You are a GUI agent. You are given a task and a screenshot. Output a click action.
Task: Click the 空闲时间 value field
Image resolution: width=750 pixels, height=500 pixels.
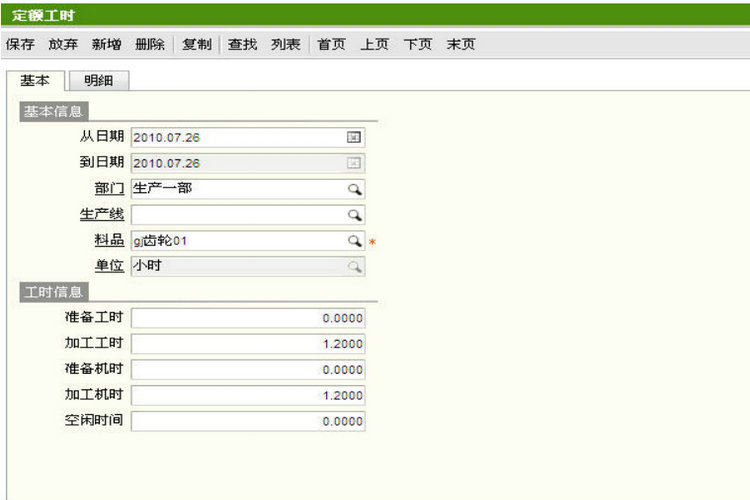click(x=248, y=421)
